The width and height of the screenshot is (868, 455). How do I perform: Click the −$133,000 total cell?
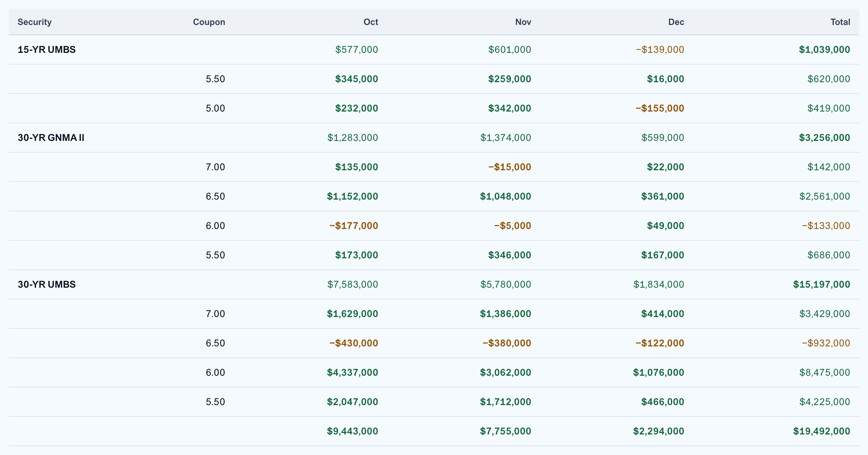coord(826,226)
